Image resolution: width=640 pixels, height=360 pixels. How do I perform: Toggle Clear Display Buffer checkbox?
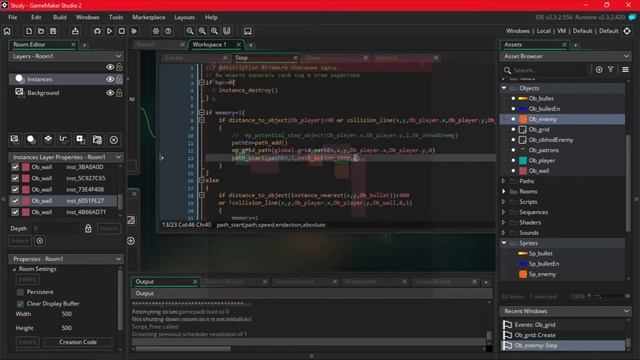click(20, 304)
